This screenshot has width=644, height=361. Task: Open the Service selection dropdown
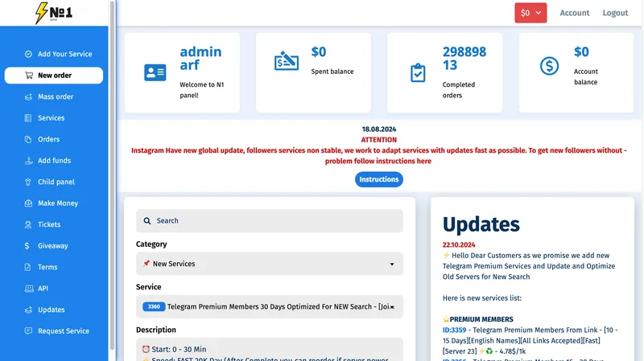point(269,306)
